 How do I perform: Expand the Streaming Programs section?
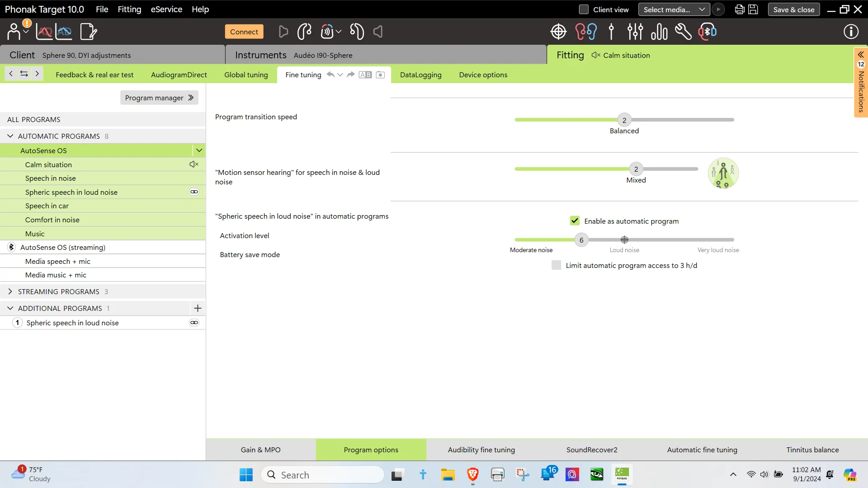10,291
